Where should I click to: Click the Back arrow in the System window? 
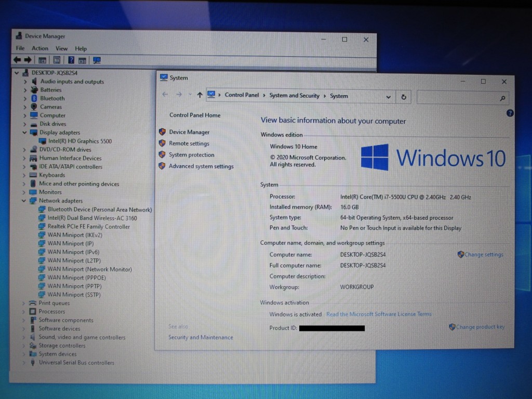165,95
